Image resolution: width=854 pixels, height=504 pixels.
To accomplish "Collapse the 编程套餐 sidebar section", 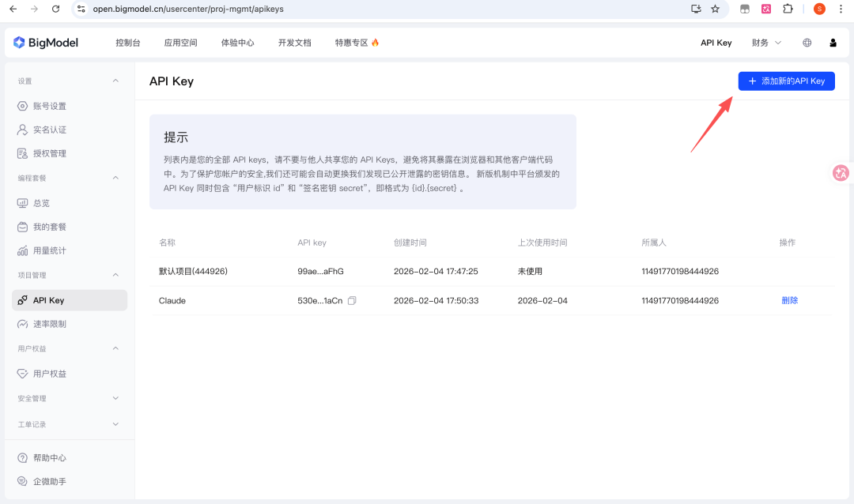I will 115,178.
